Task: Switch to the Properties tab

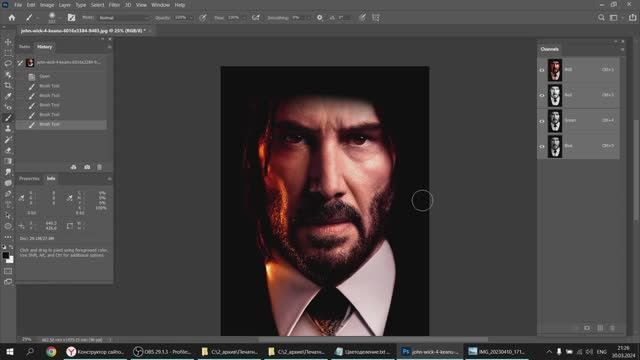Action: 29,179
